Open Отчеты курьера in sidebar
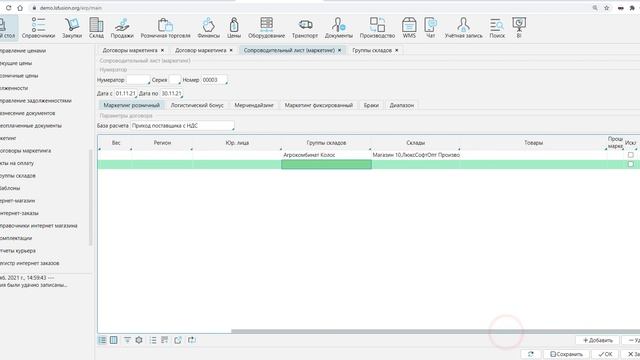The height and width of the screenshot is (360, 640). (x=18, y=251)
